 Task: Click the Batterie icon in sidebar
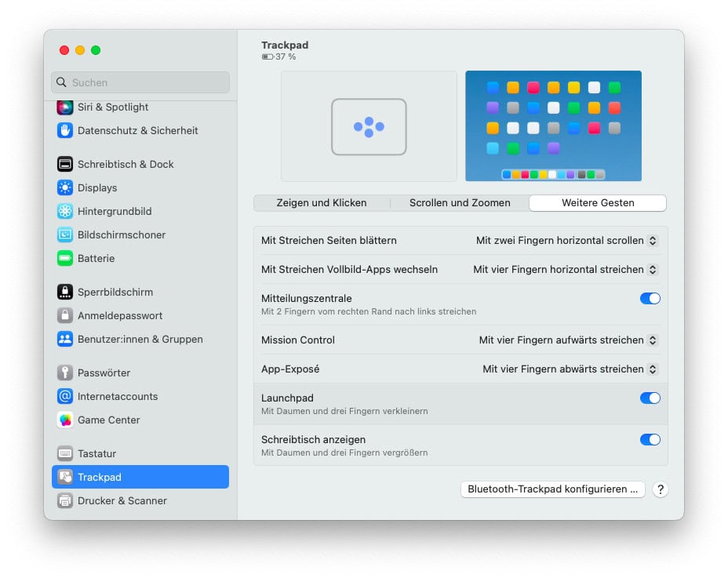(x=65, y=258)
